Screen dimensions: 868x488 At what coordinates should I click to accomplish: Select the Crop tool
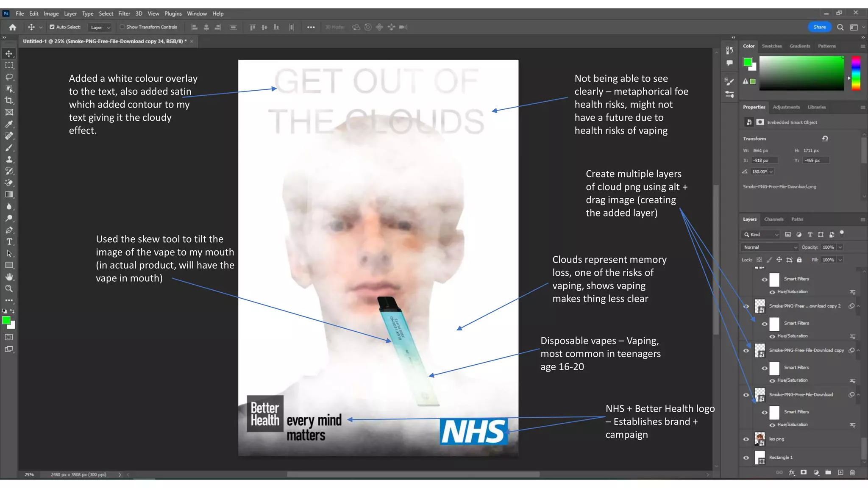coord(9,101)
